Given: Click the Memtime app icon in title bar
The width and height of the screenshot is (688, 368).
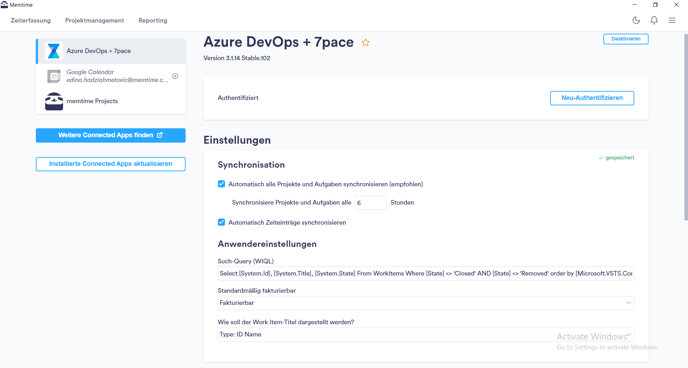Looking at the screenshot, I should click(x=4, y=5).
